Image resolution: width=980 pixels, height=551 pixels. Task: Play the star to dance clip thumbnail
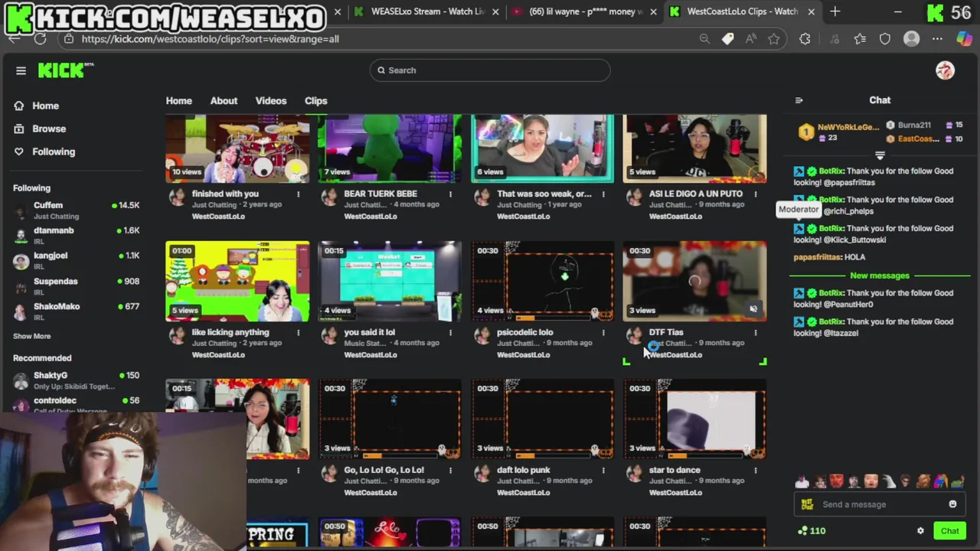click(694, 419)
